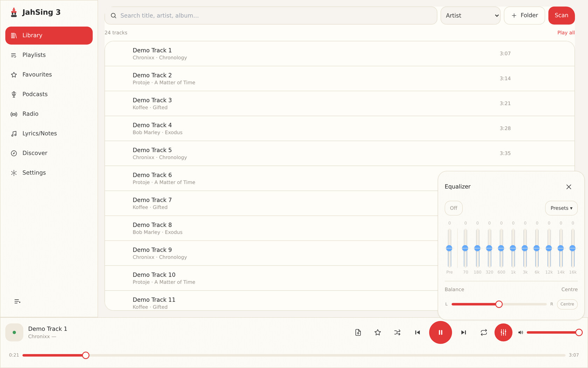The height and width of the screenshot is (368, 588).
Task: Click the 16k band slider
Action: (573, 248)
